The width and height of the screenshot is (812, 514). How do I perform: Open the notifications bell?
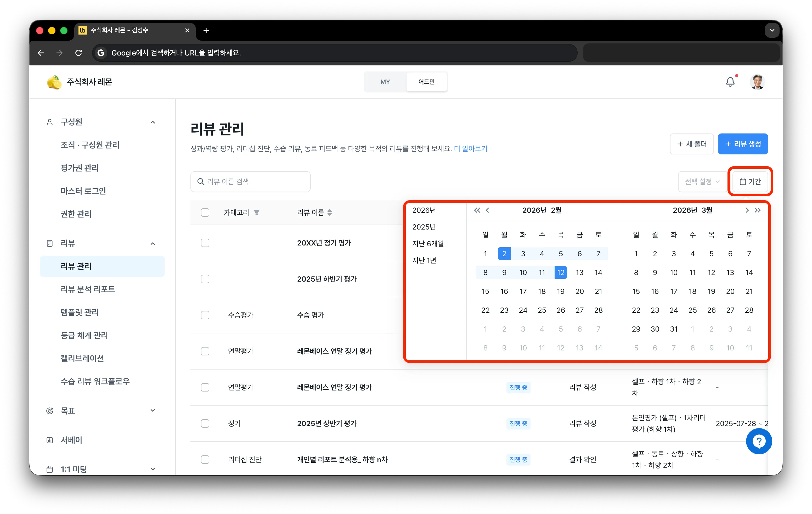point(730,82)
